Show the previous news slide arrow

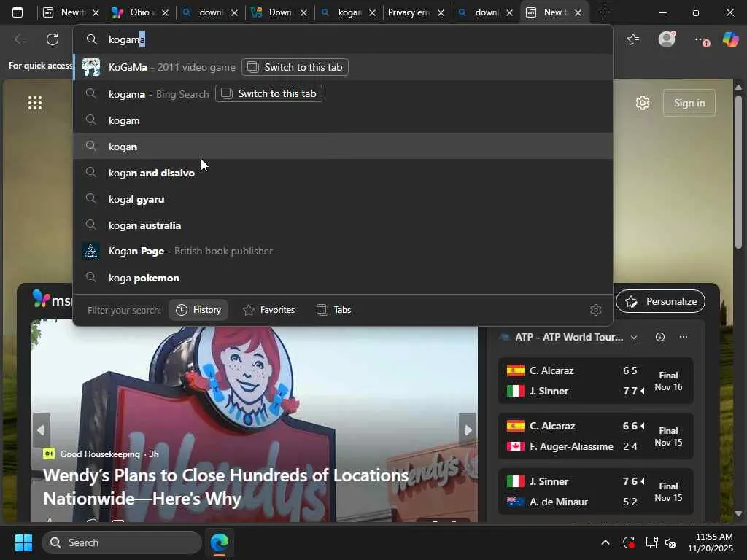[41, 430]
